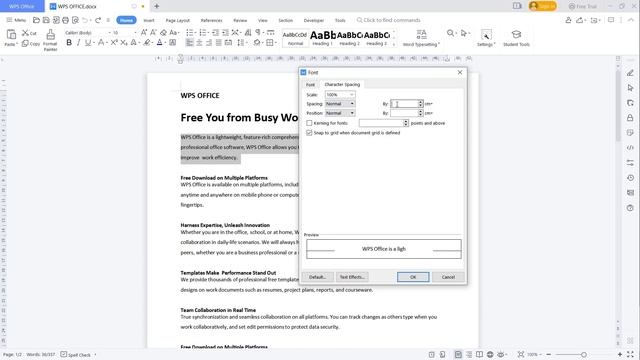
Task: Open the Menu button
Action: 16,20
